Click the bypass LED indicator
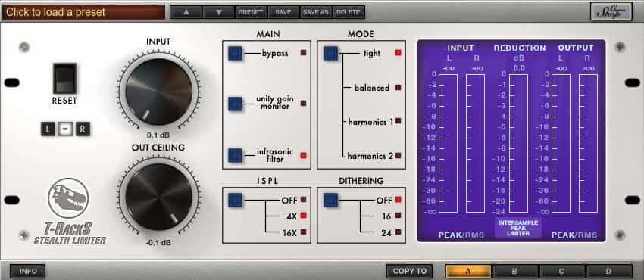The width and height of the screenshot is (644, 280). [304, 52]
